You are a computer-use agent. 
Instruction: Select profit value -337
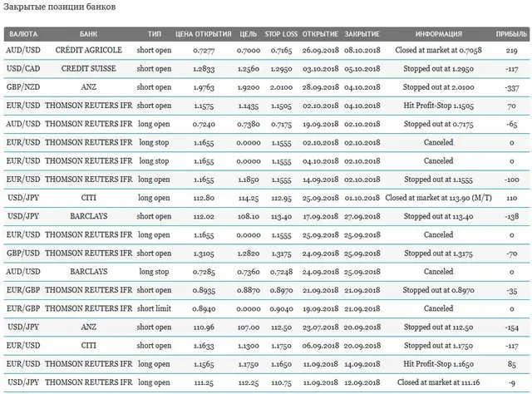tap(512, 87)
